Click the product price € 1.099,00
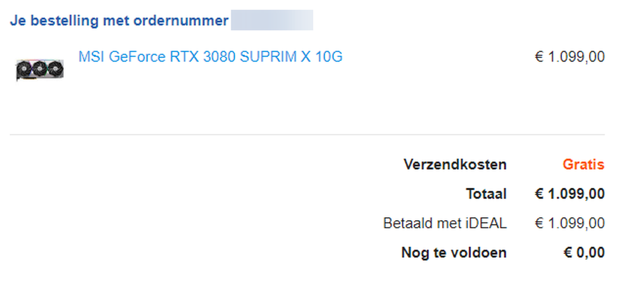This screenshot has width=644, height=284. pos(569,57)
